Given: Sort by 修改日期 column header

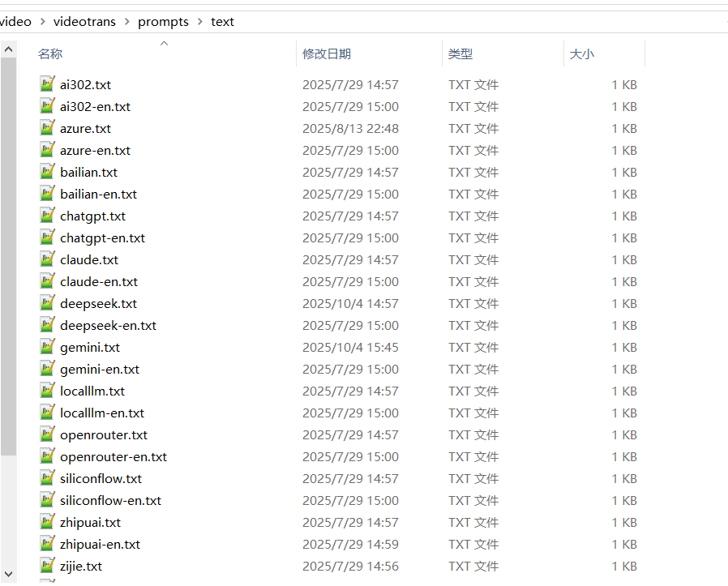Looking at the screenshot, I should point(327,54).
